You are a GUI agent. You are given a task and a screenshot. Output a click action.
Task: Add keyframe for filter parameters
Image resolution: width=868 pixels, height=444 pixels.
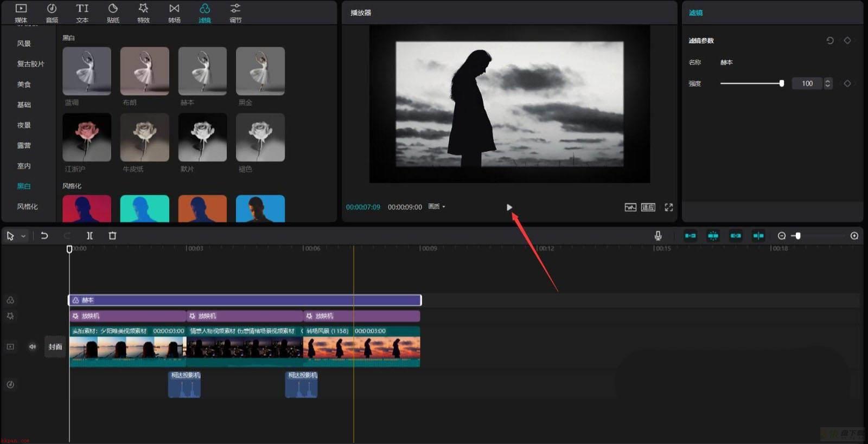(x=847, y=41)
